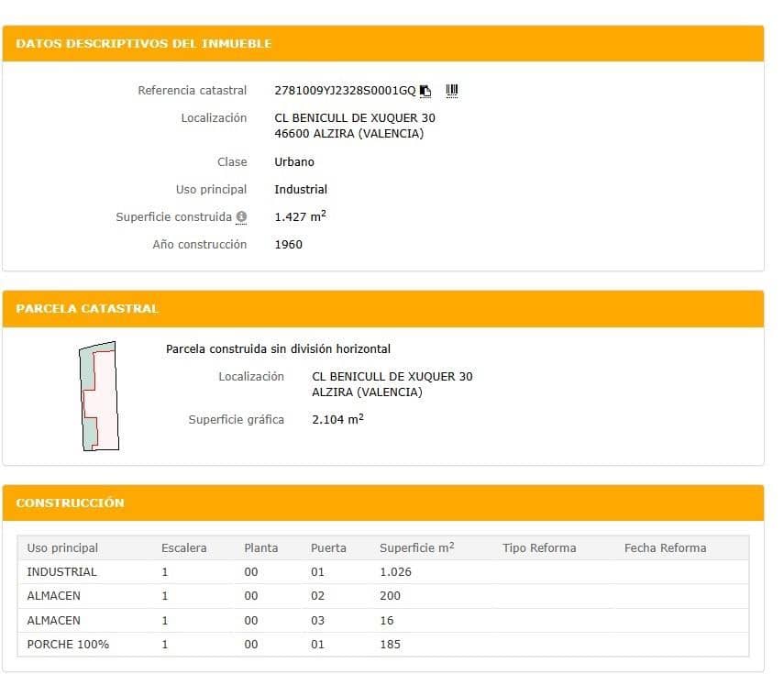The image size is (784, 674).
Task: Open the Superficie construida info tooltip
Action: [239, 217]
